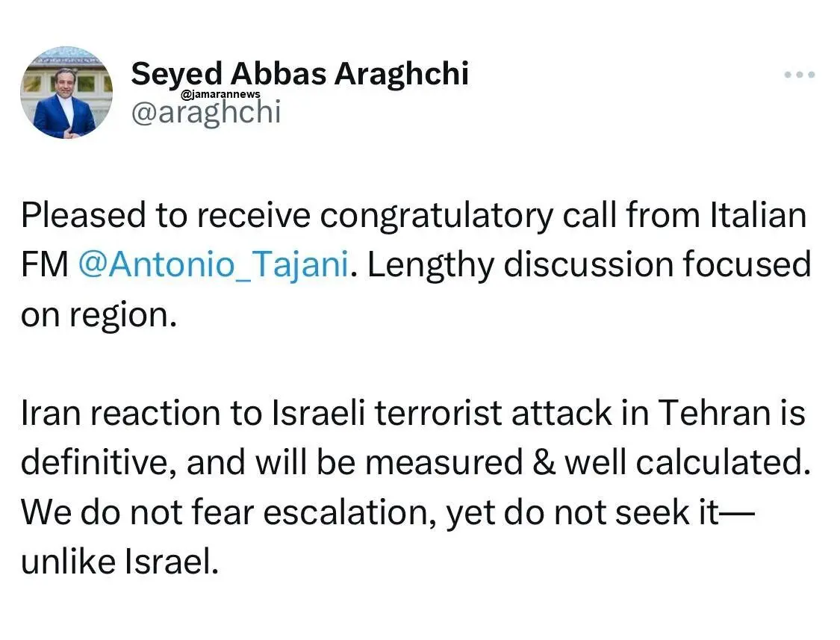Click the final 'unlike Israel.' line
840x640 pixels.
click(x=120, y=562)
